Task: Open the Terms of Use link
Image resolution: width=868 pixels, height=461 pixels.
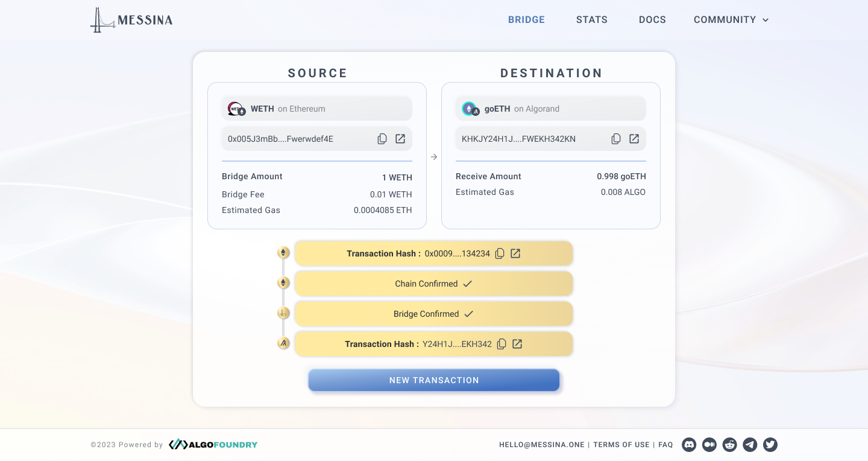Action: coord(621,445)
